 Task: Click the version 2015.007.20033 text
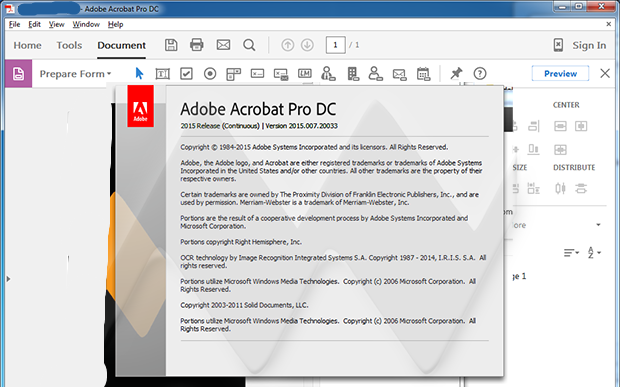coord(301,126)
